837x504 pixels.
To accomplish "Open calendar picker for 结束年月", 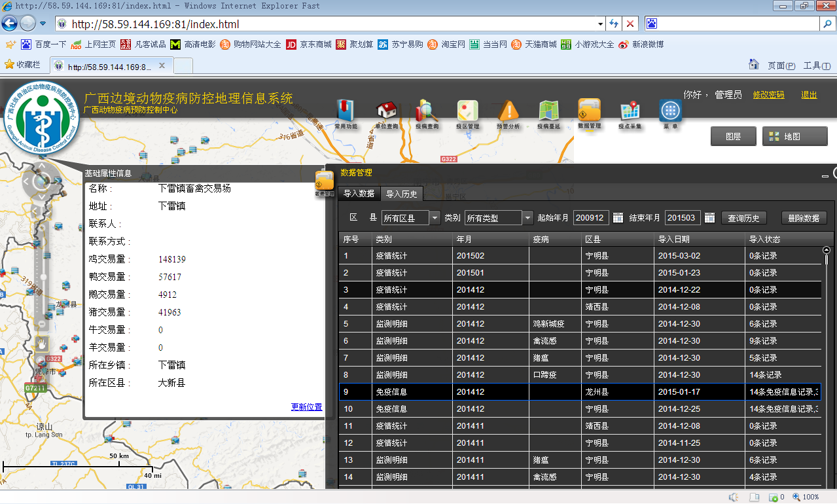I will (x=709, y=218).
